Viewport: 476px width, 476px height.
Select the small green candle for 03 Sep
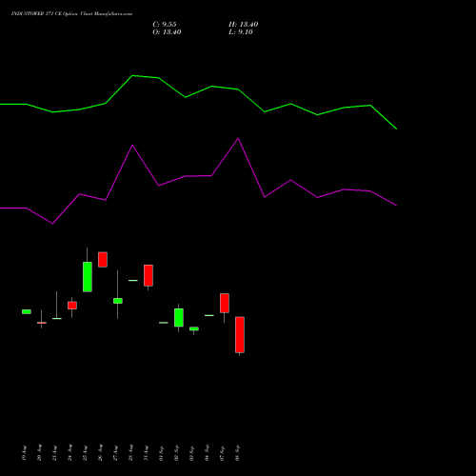click(194, 328)
